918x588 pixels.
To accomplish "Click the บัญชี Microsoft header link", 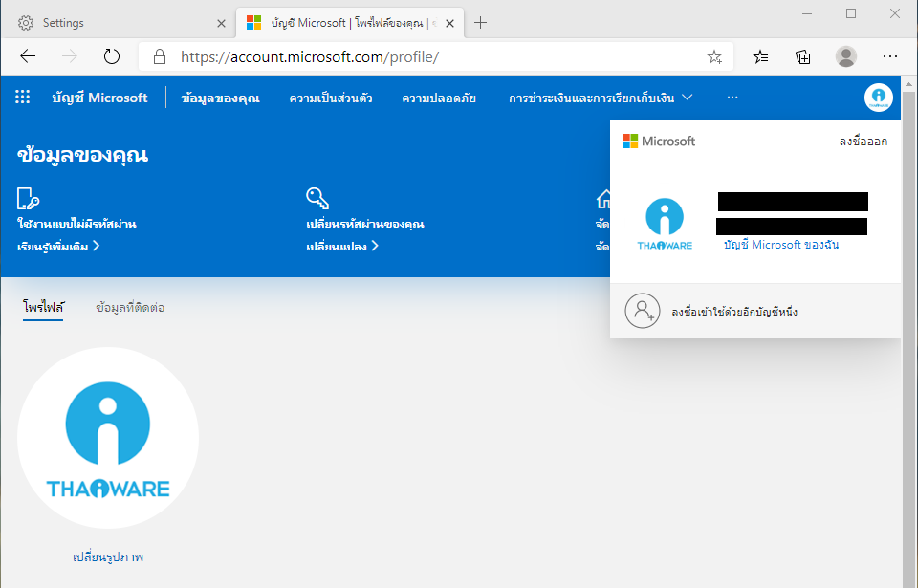I will [99, 98].
